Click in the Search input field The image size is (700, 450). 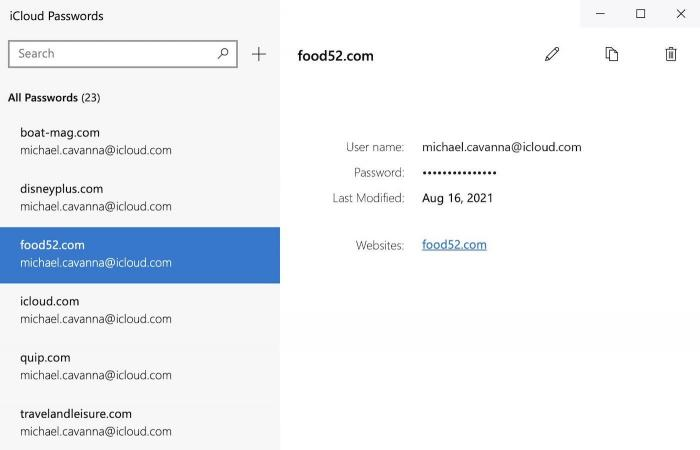point(110,54)
